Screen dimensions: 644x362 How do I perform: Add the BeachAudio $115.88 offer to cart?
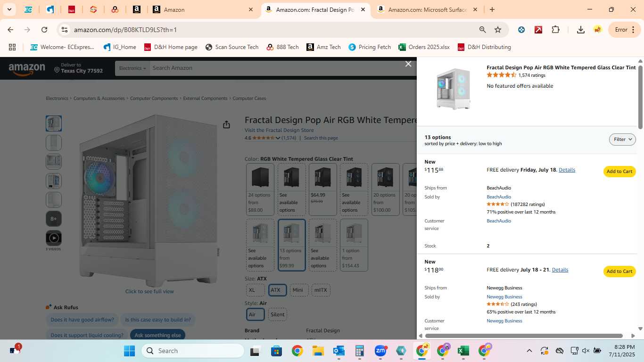click(x=619, y=172)
